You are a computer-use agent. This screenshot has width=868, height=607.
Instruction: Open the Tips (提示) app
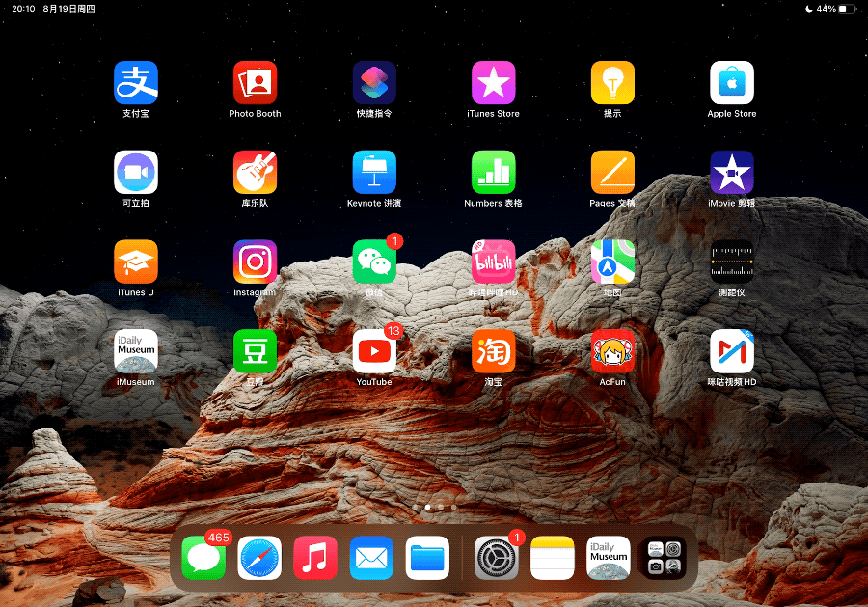[612, 83]
